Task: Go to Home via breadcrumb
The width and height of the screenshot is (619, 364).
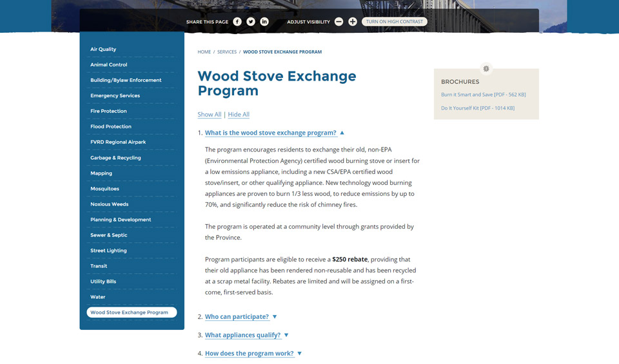Action: point(204,52)
